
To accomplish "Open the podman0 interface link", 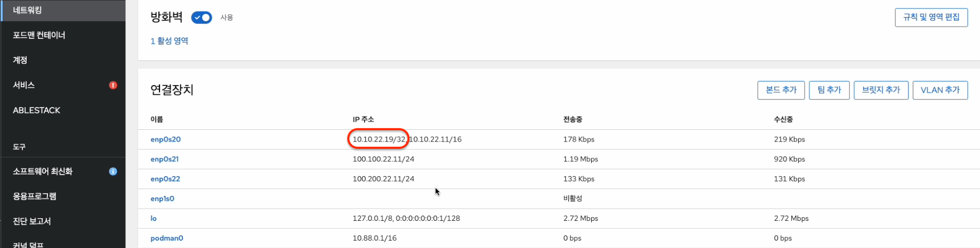I will (x=166, y=238).
